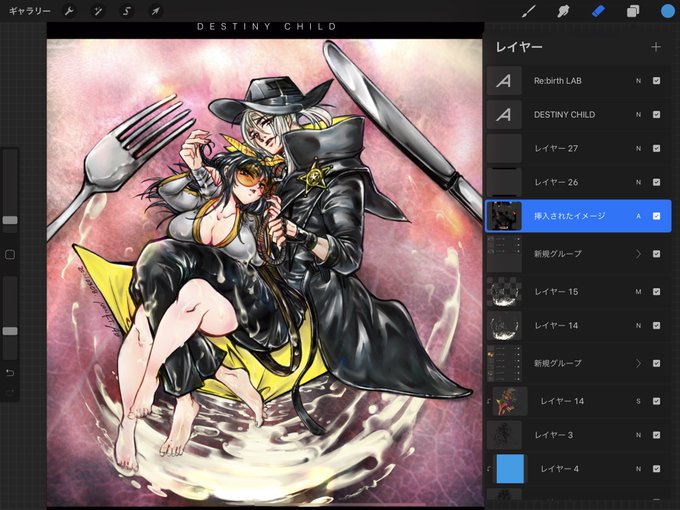Hide レイヤー 4 using its checkbox
Image resolution: width=680 pixels, height=510 pixels.
(657, 469)
